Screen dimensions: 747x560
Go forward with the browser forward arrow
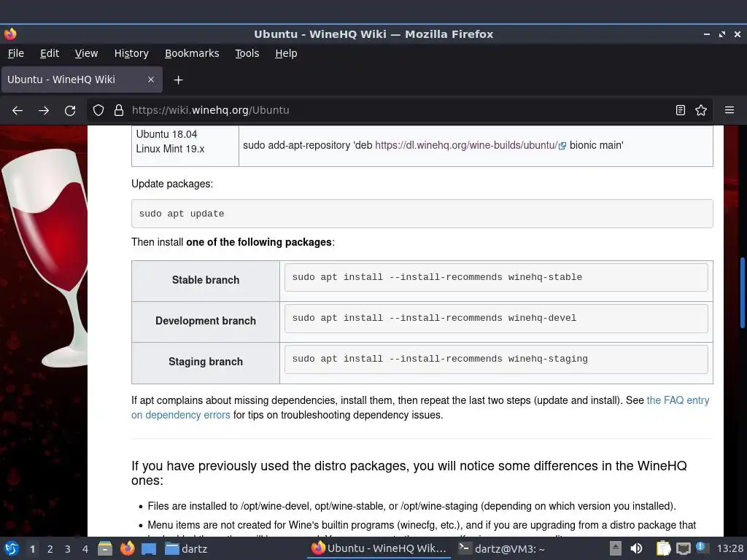[44, 111]
